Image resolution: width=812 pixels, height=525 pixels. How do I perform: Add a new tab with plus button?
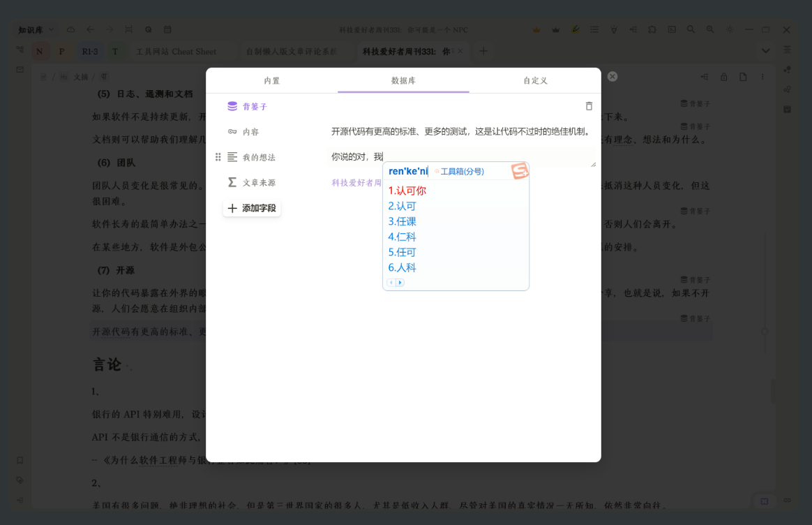[x=483, y=51]
